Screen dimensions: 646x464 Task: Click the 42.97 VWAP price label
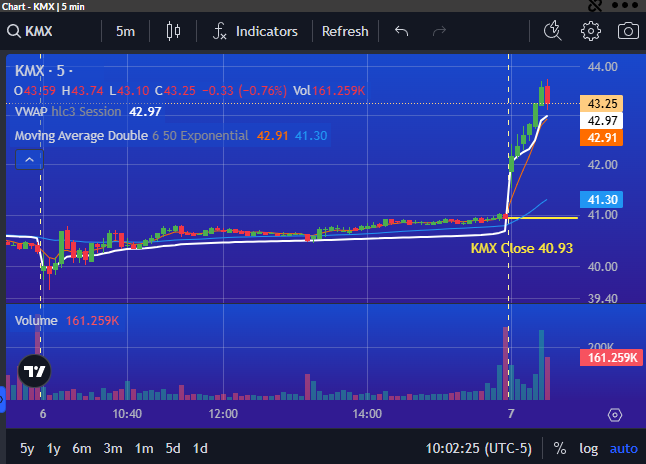point(602,121)
